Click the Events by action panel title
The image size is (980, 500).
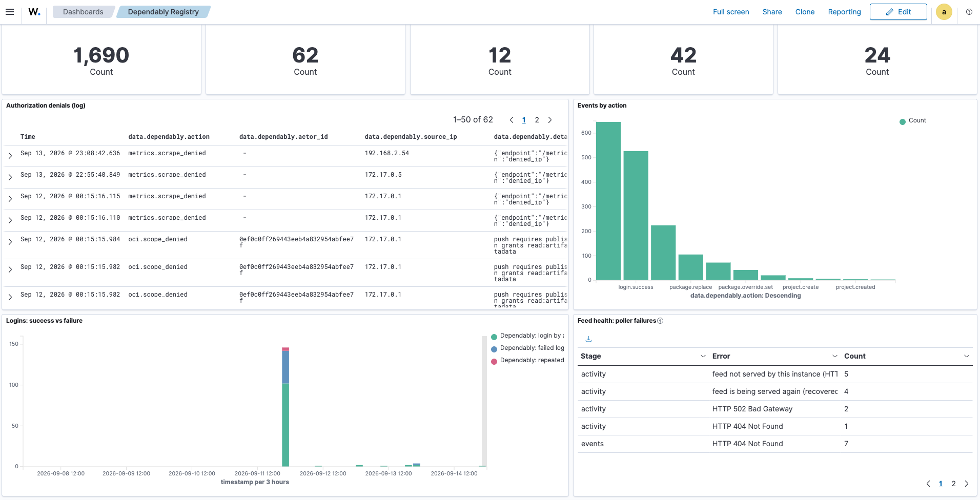point(602,106)
